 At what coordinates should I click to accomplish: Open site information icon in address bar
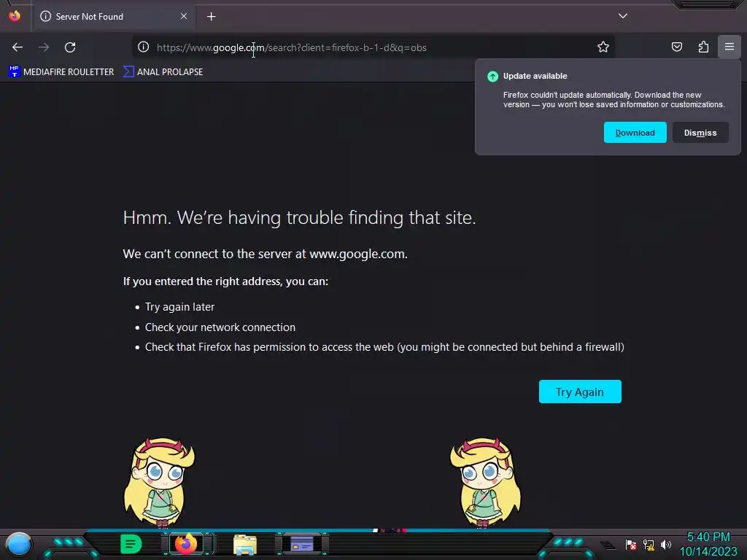click(144, 47)
